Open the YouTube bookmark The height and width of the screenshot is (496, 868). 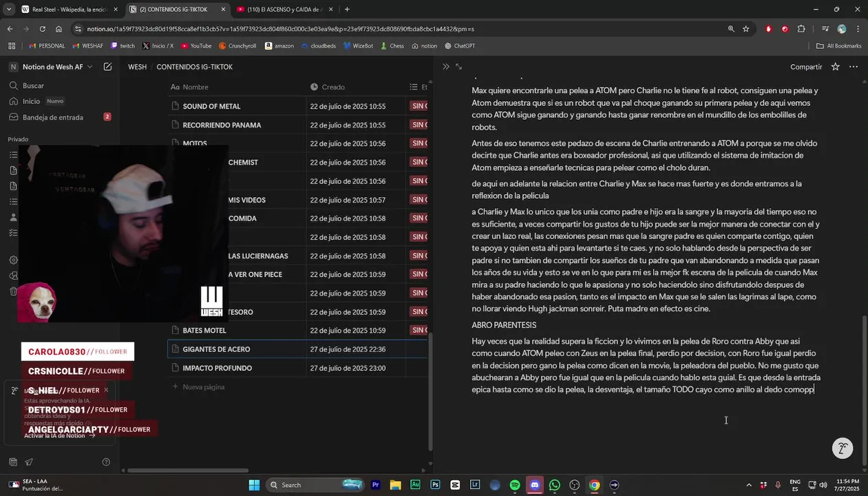point(195,46)
